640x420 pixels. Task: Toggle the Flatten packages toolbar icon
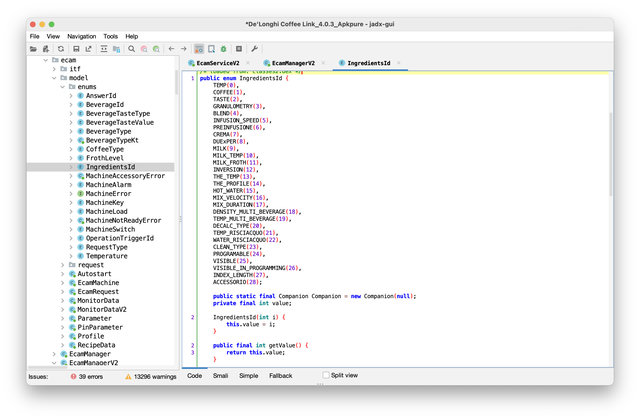click(x=116, y=49)
